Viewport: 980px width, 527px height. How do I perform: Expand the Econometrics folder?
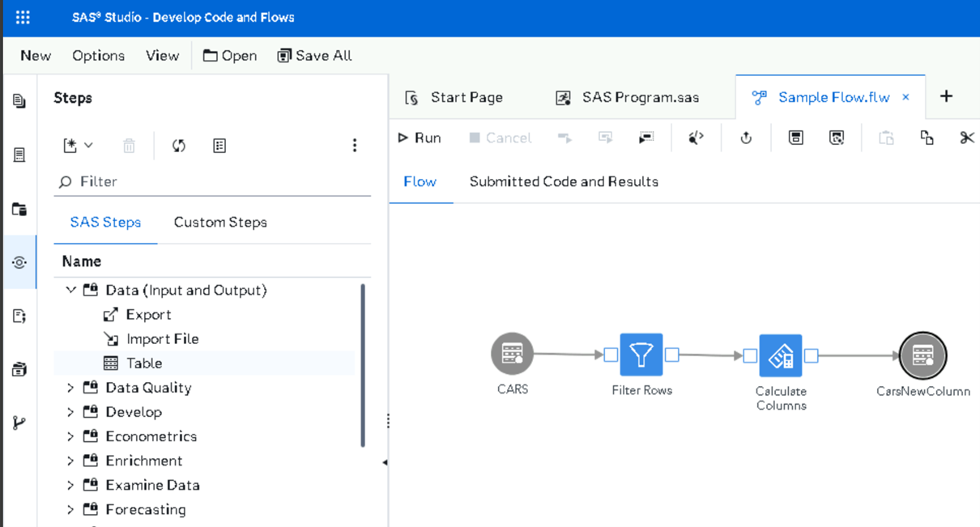(70, 436)
